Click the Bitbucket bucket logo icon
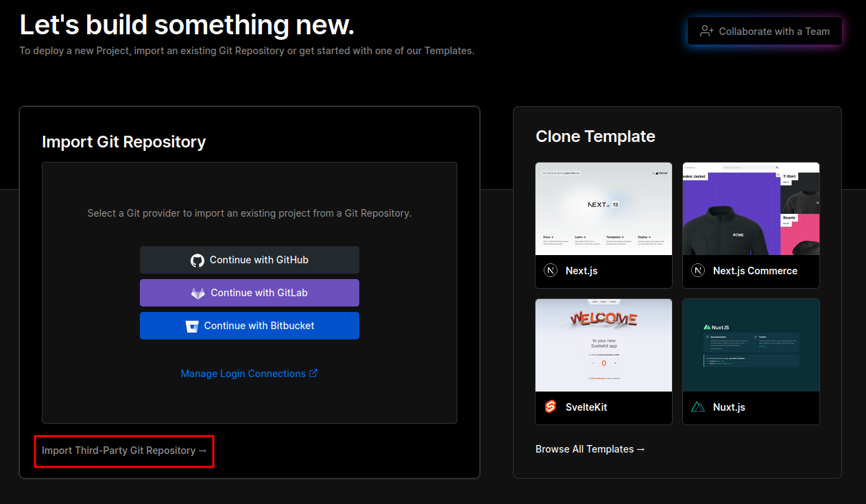The height and width of the screenshot is (504, 866). 192,326
